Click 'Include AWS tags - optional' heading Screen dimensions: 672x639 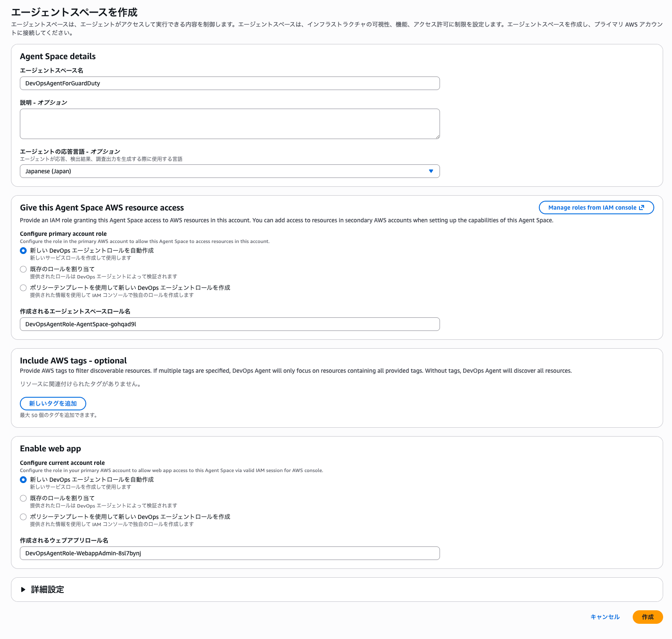[73, 360]
